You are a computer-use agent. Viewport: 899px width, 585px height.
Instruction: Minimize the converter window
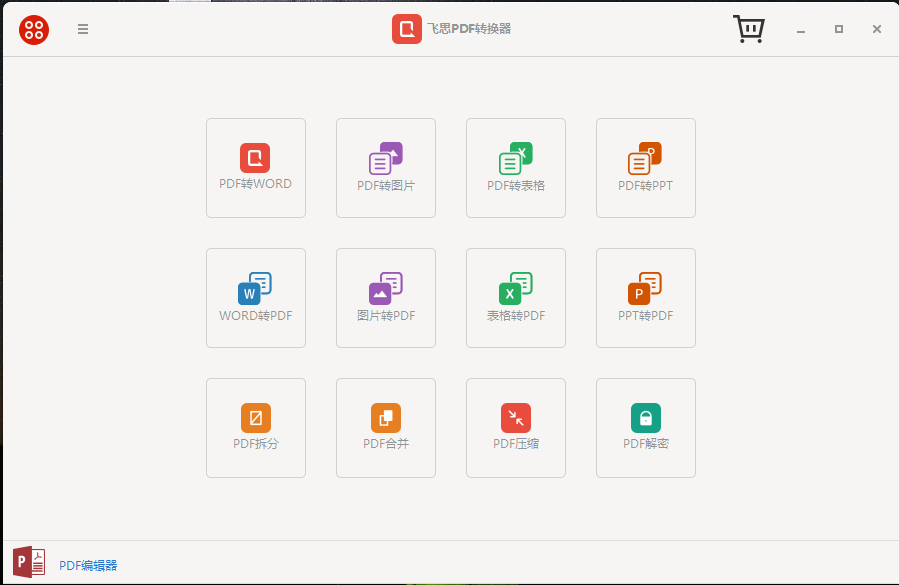coord(801,30)
